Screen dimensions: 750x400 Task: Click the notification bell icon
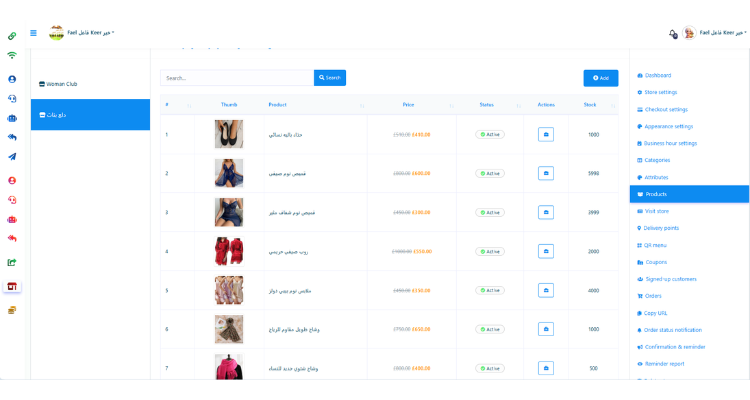(672, 33)
